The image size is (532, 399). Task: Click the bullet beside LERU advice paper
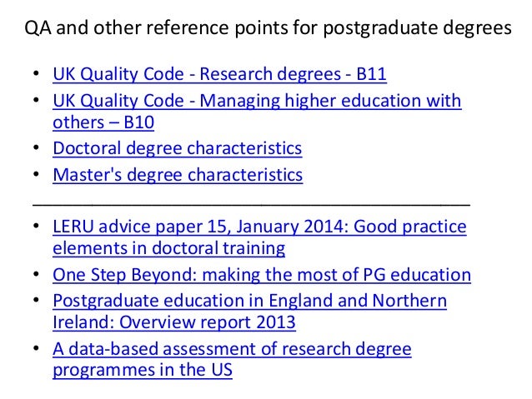point(38,228)
